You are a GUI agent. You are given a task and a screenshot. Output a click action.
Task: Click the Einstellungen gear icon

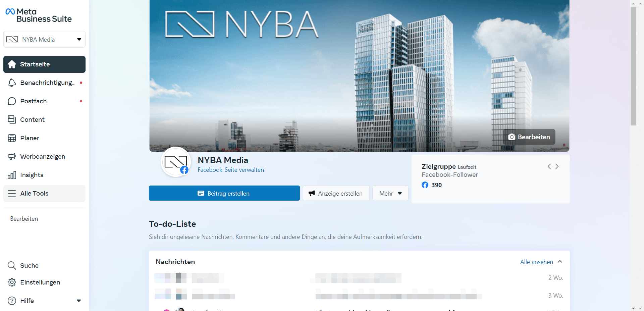(12, 282)
